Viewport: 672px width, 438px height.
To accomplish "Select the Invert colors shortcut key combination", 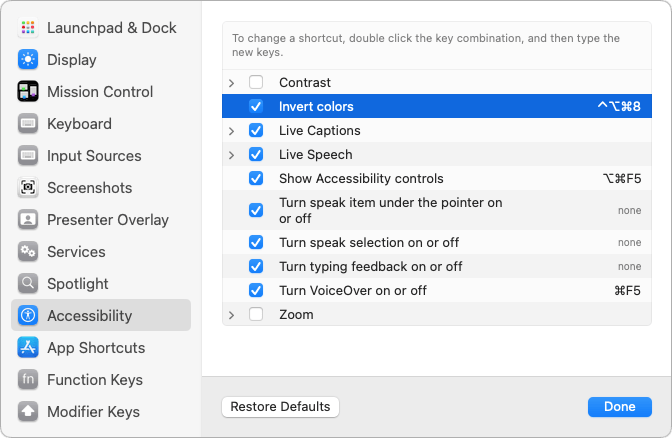I will (x=619, y=106).
